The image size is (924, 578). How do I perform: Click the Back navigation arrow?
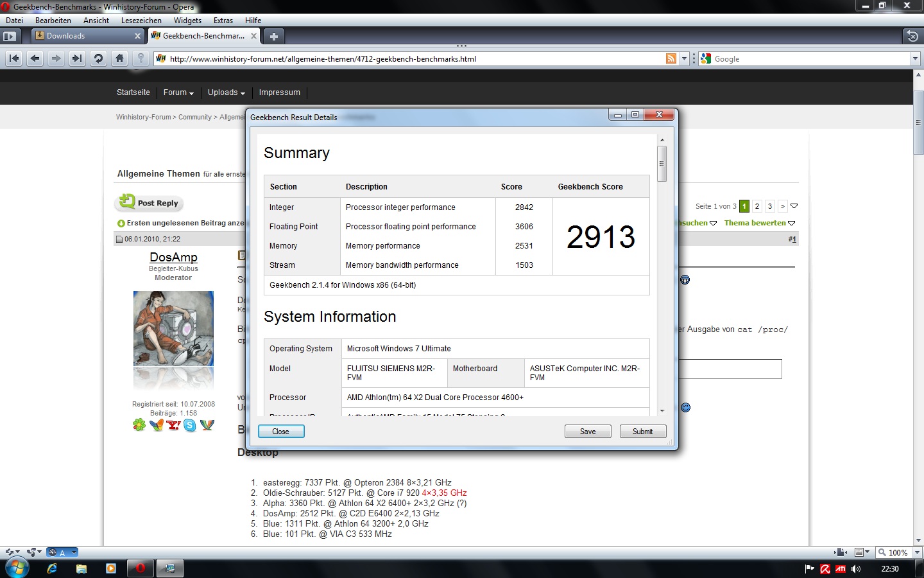point(35,58)
